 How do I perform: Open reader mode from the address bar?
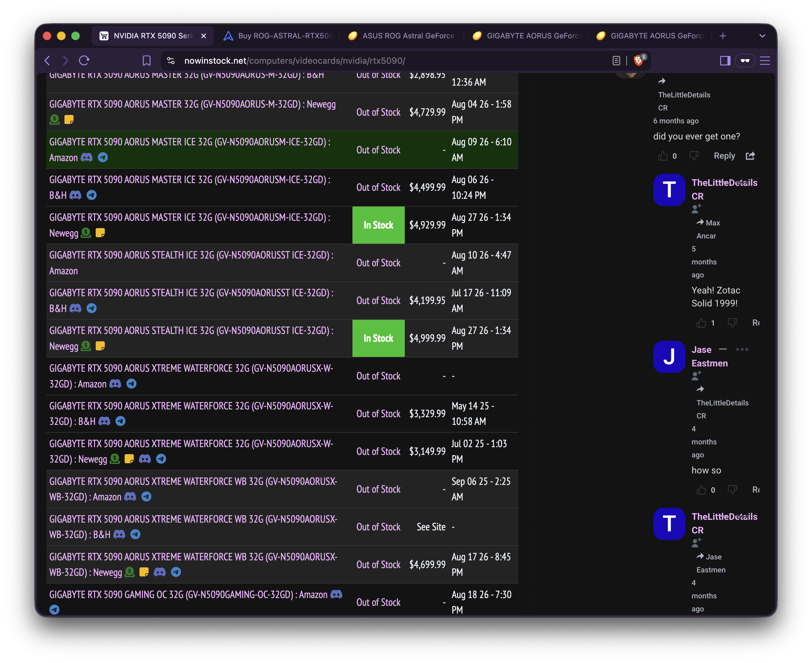(x=616, y=60)
